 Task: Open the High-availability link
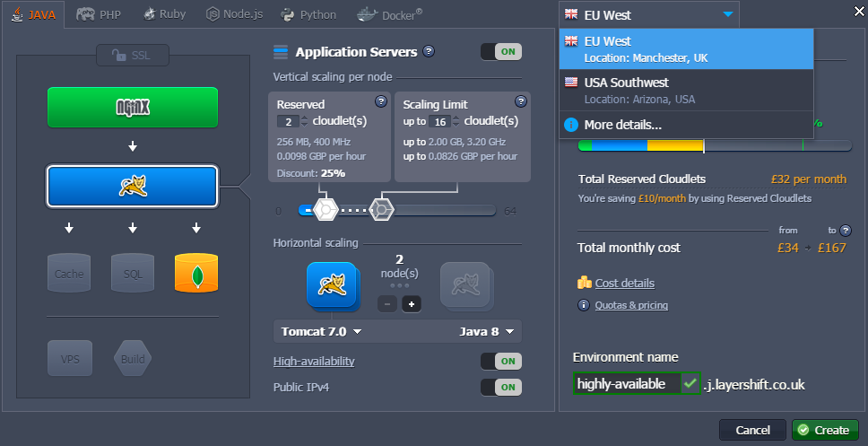314,362
